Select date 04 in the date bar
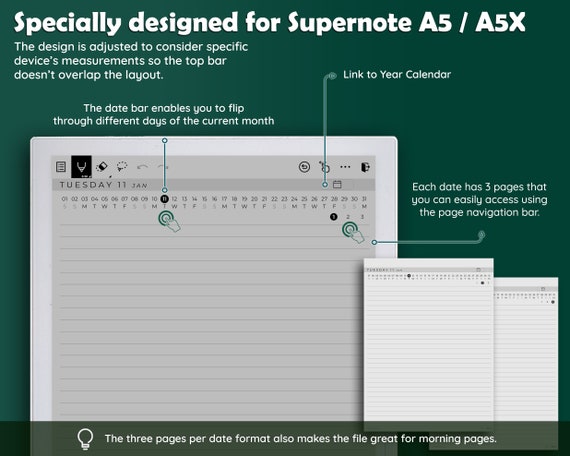Screen dimensions: 570x456 (95, 199)
